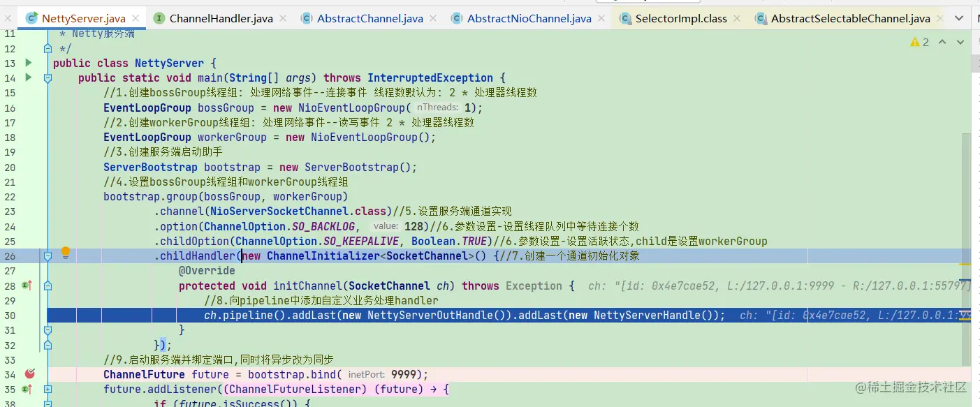980x407 pixels.
Task: Click the inline debug value on line 30
Action: pos(856,315)
